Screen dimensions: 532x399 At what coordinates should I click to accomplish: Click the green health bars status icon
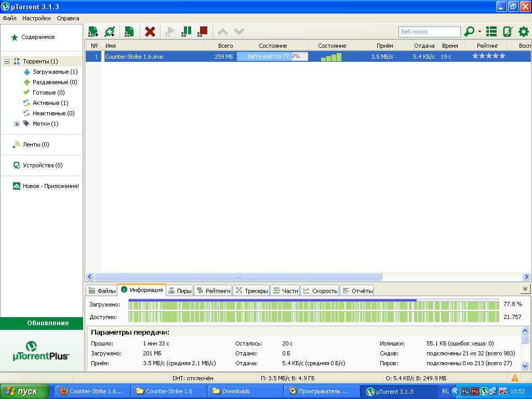click(331, 57)
